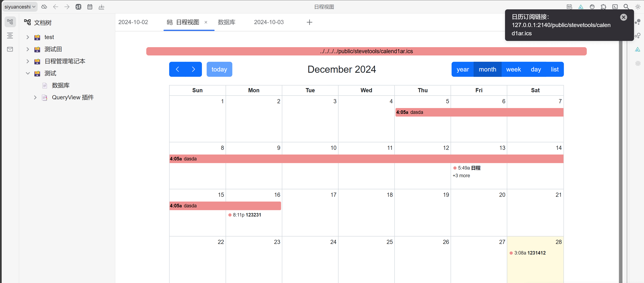
Task: Toggle appearance mode sun icon
Action: click(638, 7)
